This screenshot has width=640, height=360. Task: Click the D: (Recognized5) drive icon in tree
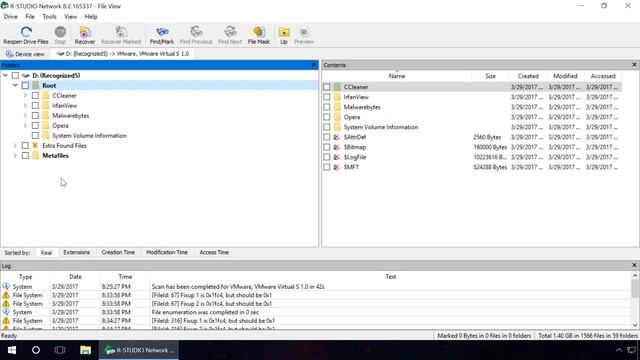click(26, 76)
